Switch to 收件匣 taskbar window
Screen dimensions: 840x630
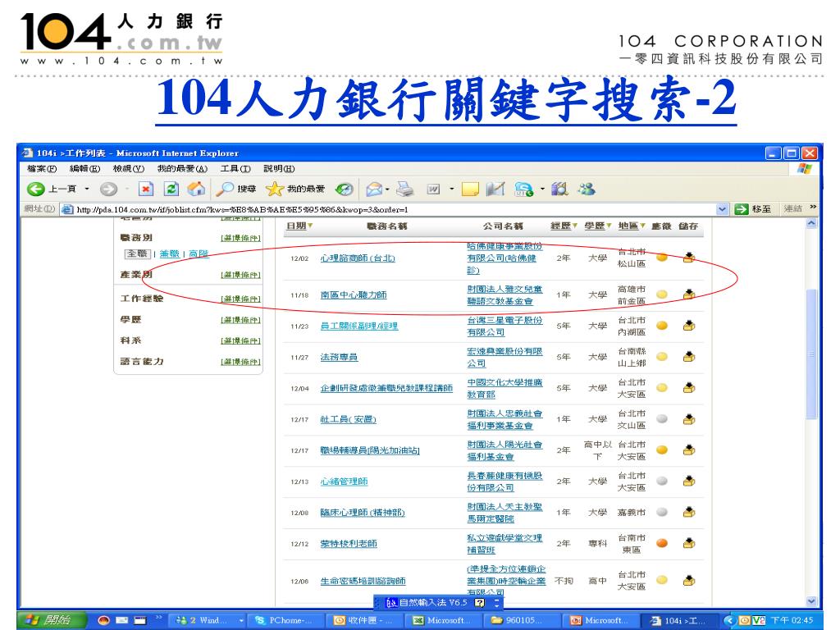(x=363, y=620)
